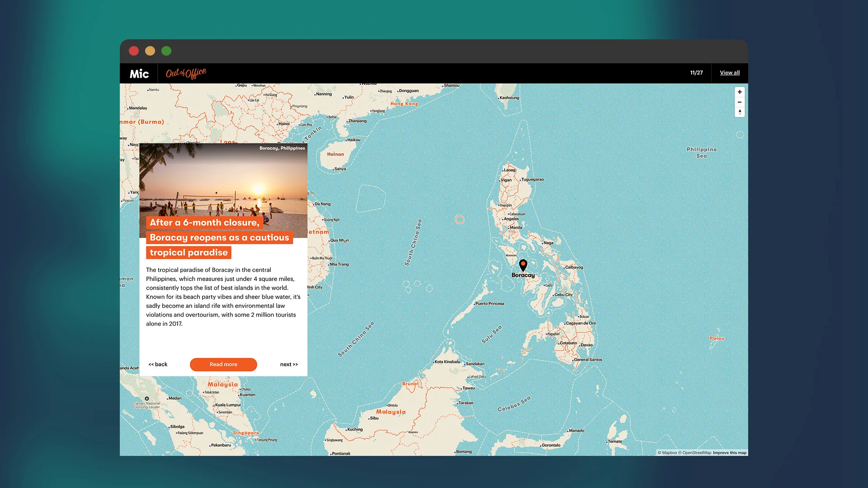The width and height of the screenshot is (868, 488).
Task: Click the Cebu City map label
Action: pos(563,295)
